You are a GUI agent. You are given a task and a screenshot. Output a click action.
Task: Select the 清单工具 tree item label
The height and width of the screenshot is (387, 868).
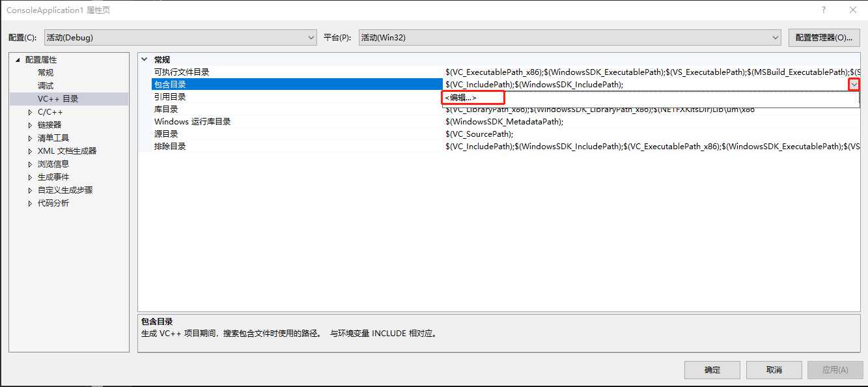click(x=53, y=137)
